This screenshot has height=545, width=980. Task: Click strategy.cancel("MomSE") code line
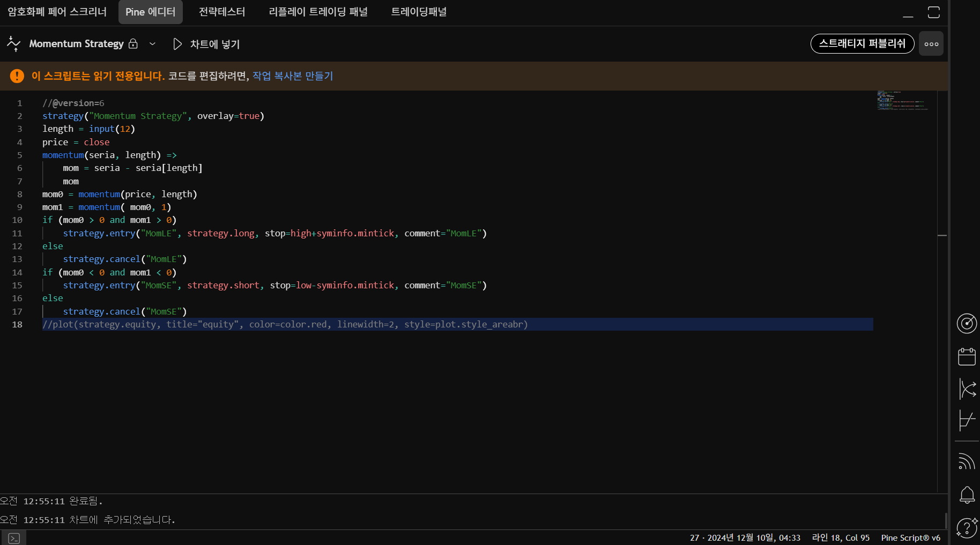[125, 311]
